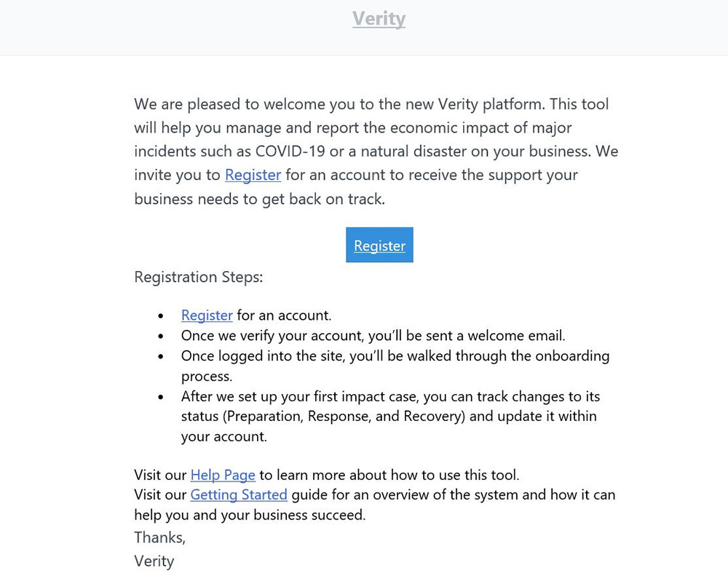Click the 'for an account.' text in the first step
The width and height of the screenshot is (728, 582).
pyautogui.click(x=284, y=315)
